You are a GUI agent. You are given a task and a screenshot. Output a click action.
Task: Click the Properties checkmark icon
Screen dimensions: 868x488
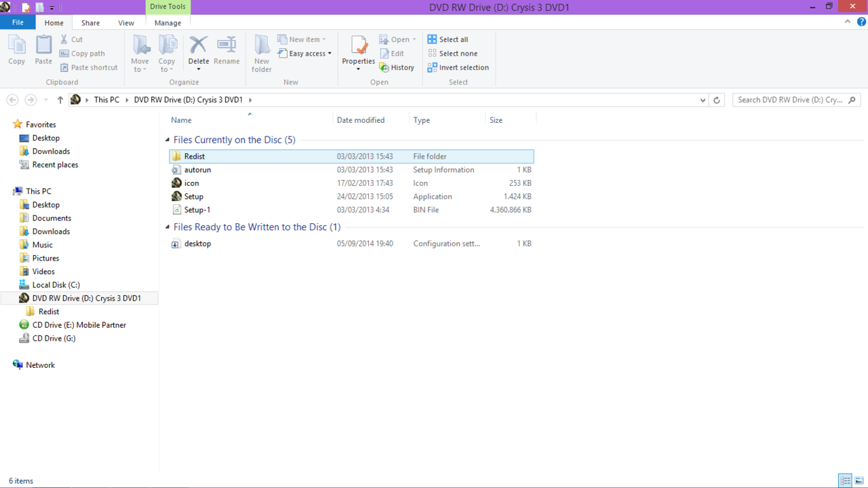coord(359,45)
